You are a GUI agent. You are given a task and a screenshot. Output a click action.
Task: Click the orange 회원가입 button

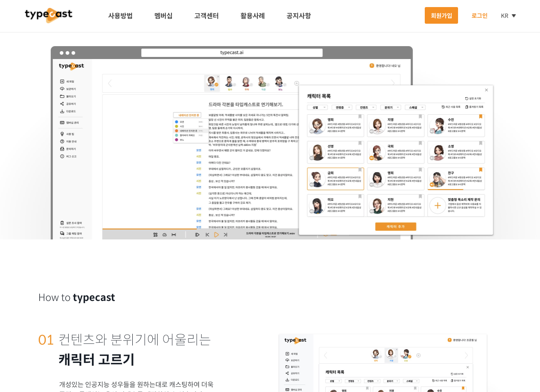tap(441, 15)
